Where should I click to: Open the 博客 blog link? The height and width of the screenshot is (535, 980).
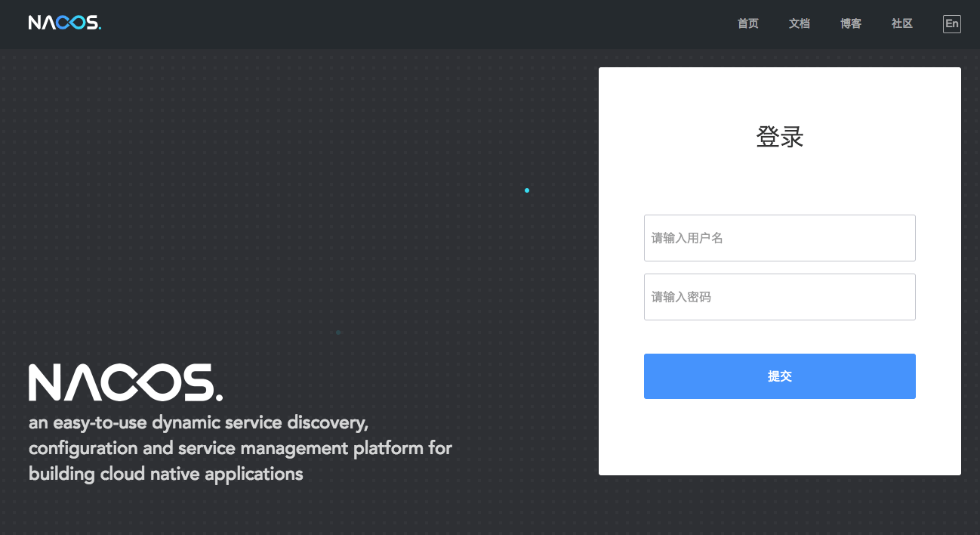tap(851, 23)
